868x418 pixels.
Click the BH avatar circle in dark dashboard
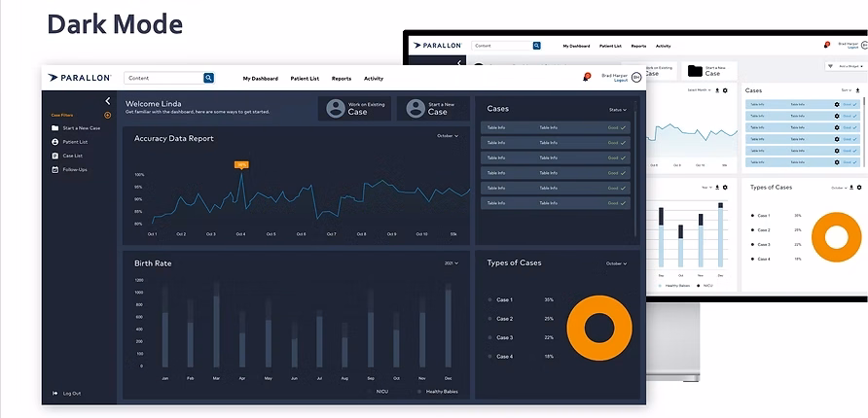636,78
